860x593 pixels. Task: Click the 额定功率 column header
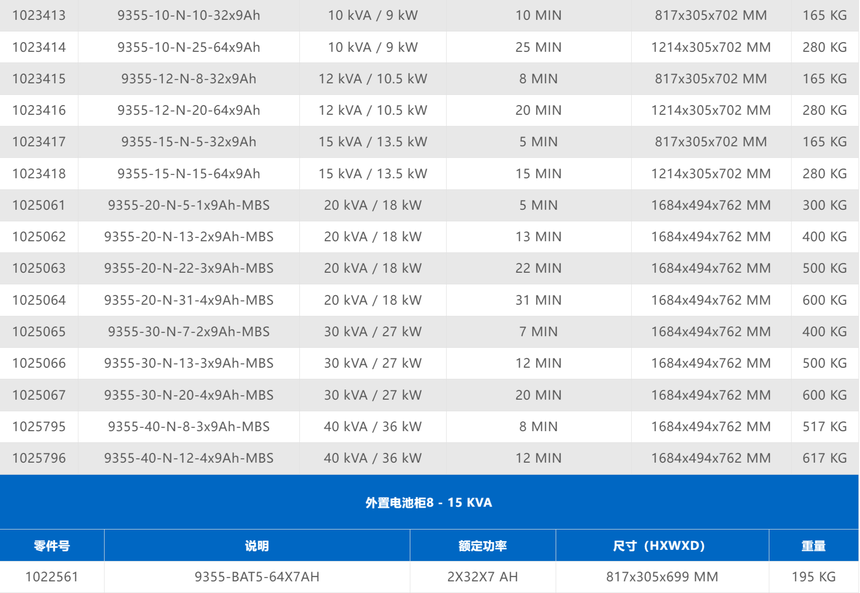(x=483, y=546)
